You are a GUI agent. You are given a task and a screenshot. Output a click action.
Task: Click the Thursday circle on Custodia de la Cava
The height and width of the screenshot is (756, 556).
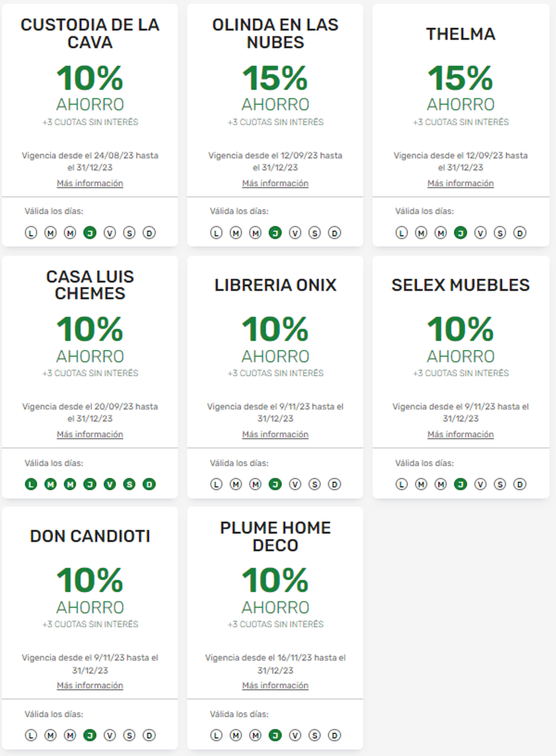[x=90, y=233]
